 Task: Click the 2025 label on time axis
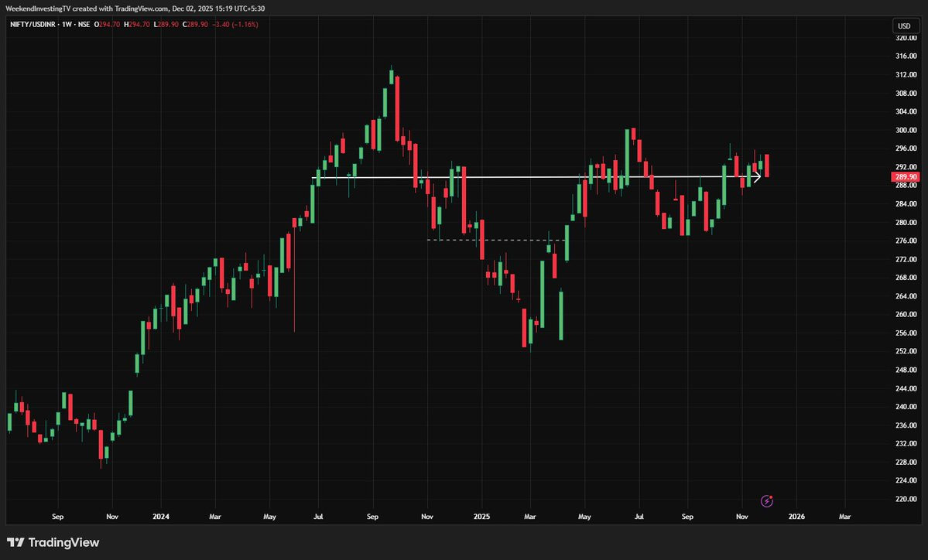pyautogui.click(x=481, y=516)
